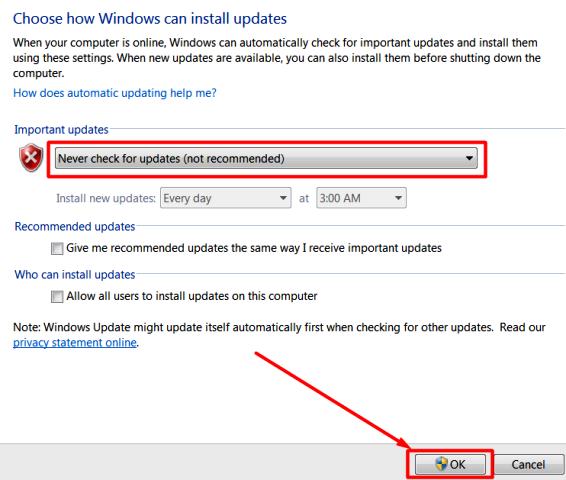Click the red shield warning icon

pyautogui.click(x=31, y=158)
